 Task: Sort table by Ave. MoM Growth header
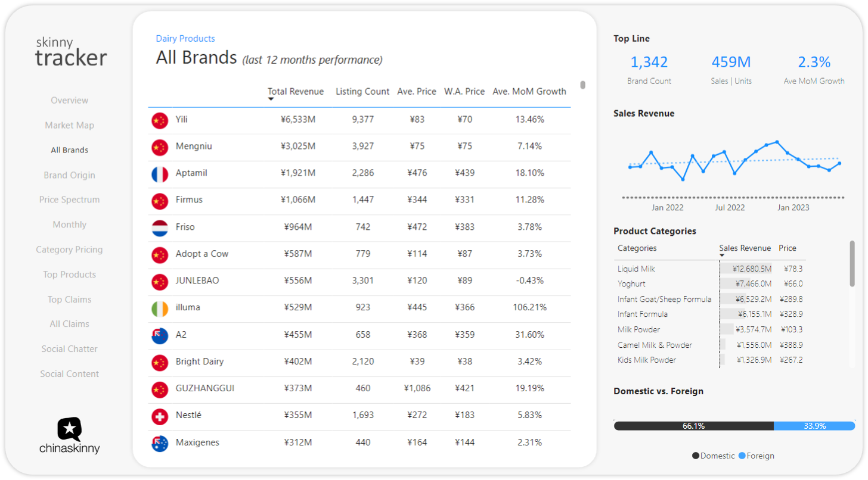click(529, 92)
